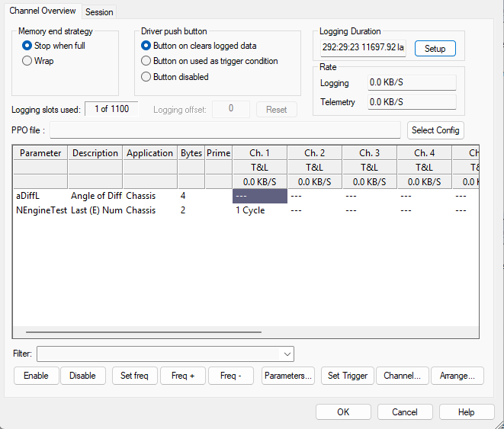
Task: Decrease frequency with Freq - button
Action: (x=231, y=376)
